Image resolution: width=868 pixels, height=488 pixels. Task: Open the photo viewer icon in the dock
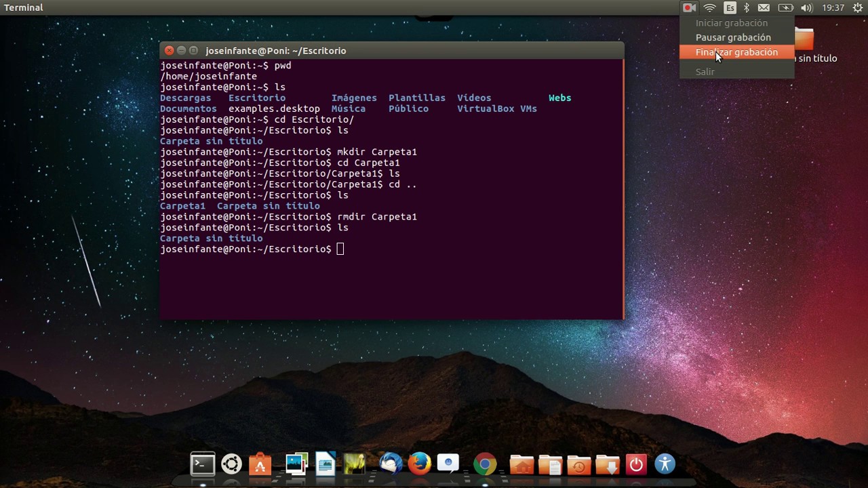[x=296, y=464]
